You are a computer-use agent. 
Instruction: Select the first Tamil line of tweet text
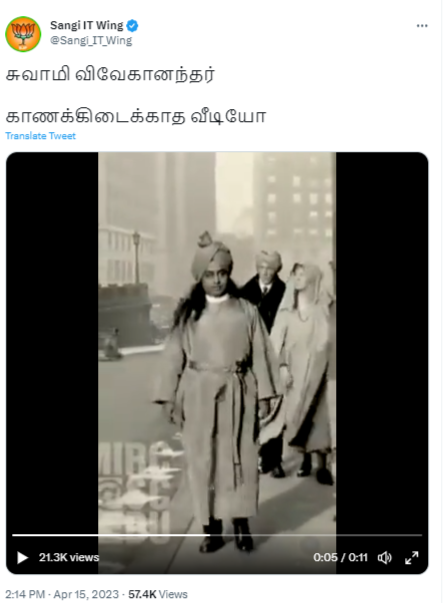coord(110,74)
